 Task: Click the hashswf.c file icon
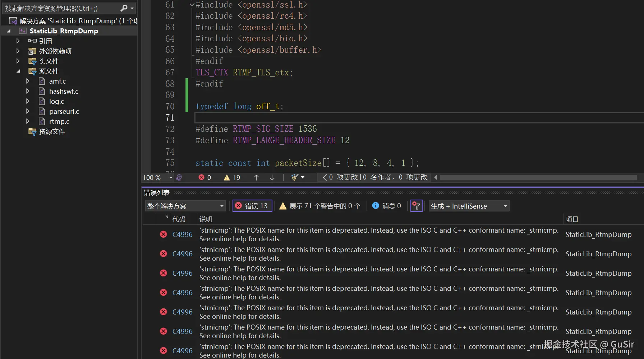[x=42, y=91]
